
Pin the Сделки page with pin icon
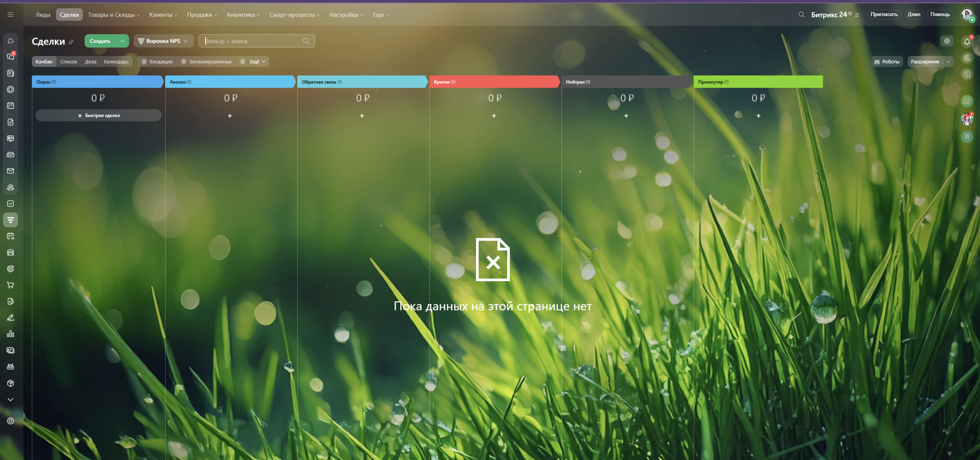(71, 42)
